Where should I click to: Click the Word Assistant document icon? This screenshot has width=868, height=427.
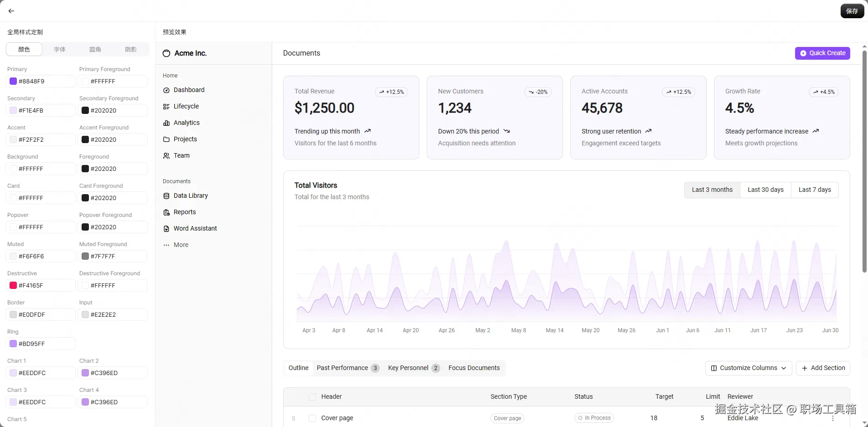click(x=166, y=229)
